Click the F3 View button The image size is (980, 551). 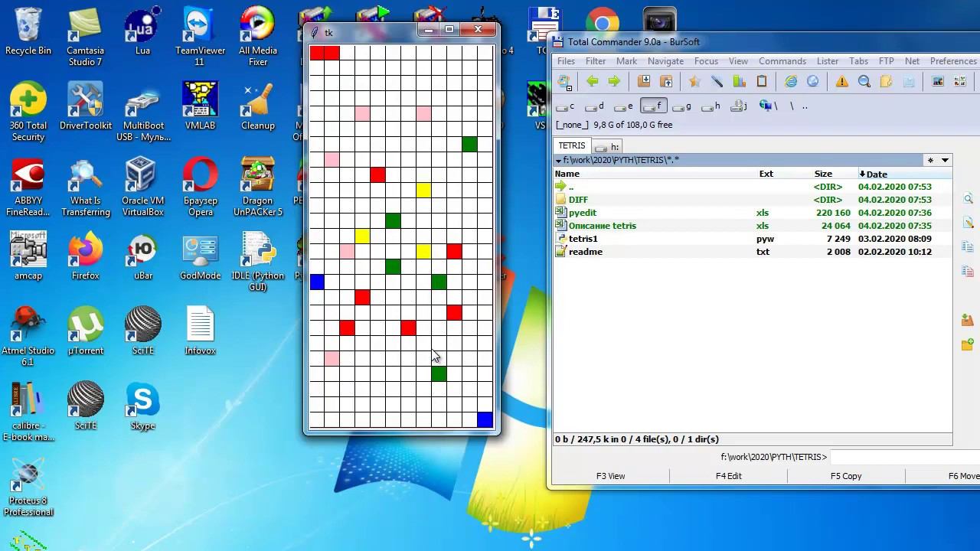[610, 476]
